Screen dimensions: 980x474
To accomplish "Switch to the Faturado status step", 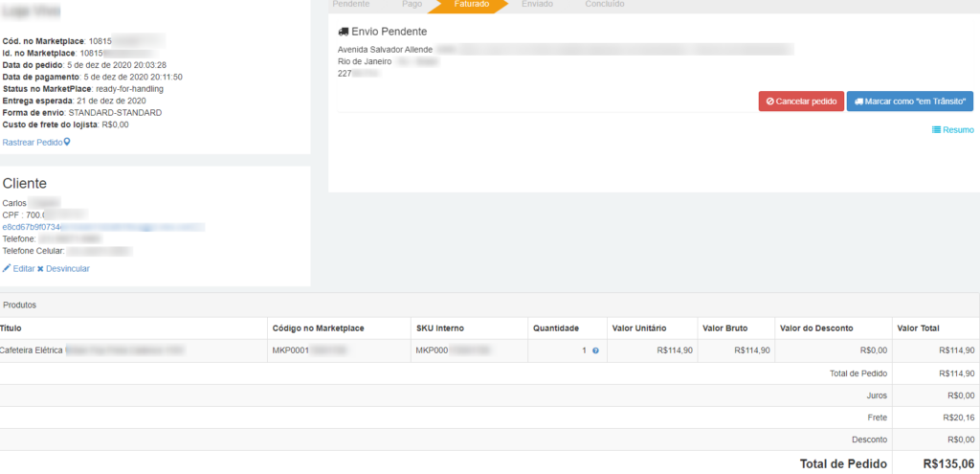I will 472,5.
